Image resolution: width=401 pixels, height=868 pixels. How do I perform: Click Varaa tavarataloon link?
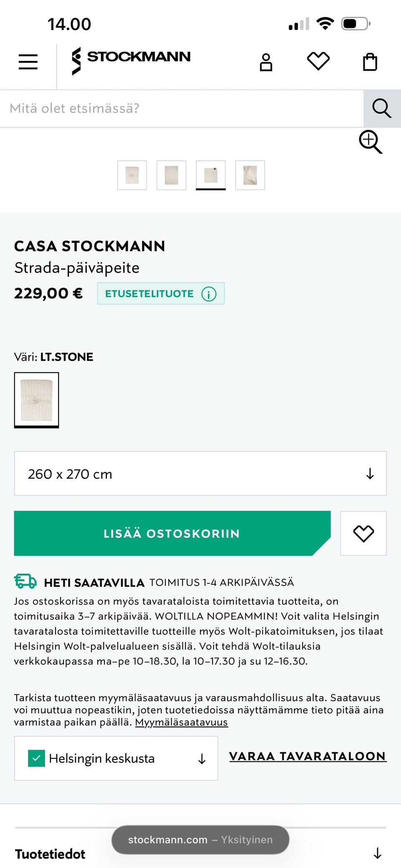coord(308,756)
